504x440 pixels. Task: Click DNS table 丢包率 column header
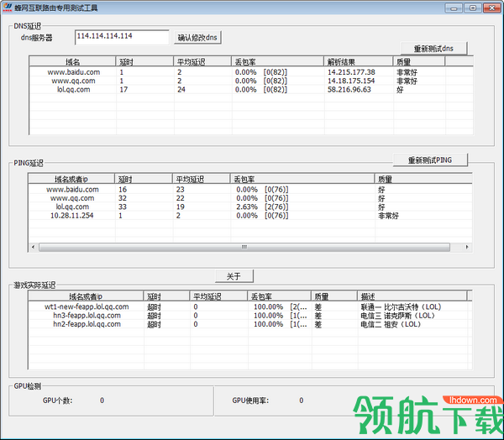[x=277, y=61]
